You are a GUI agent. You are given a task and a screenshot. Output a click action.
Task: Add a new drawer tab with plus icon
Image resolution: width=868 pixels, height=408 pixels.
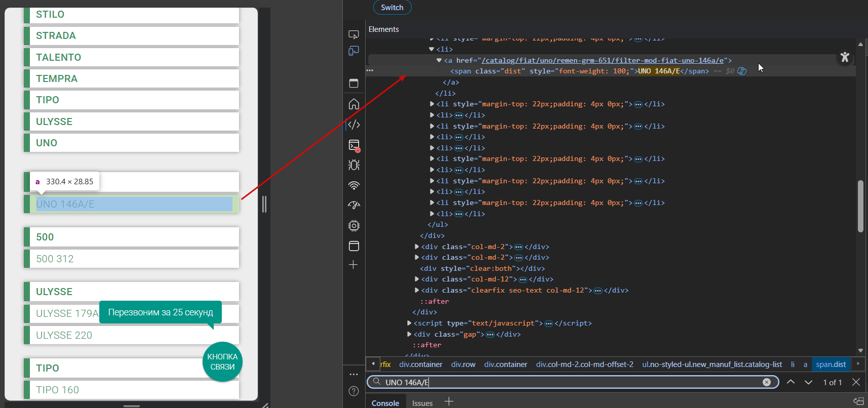(449, 402)
